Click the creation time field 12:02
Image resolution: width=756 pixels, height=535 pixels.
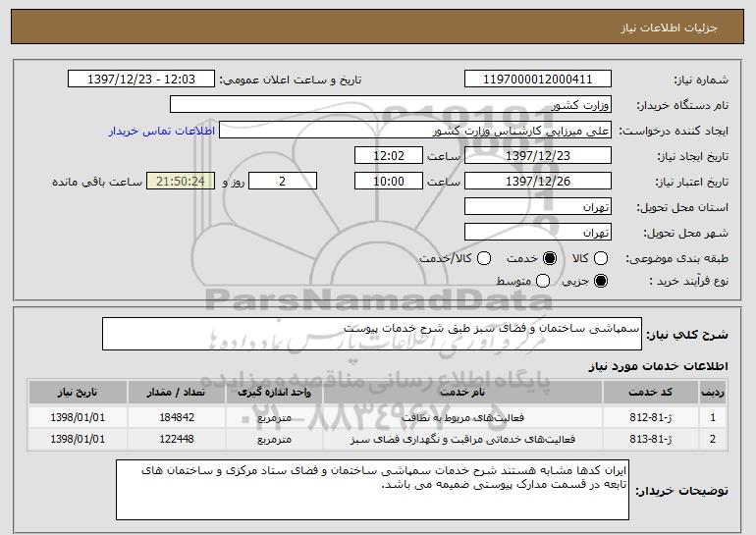[x=389, y=156]
